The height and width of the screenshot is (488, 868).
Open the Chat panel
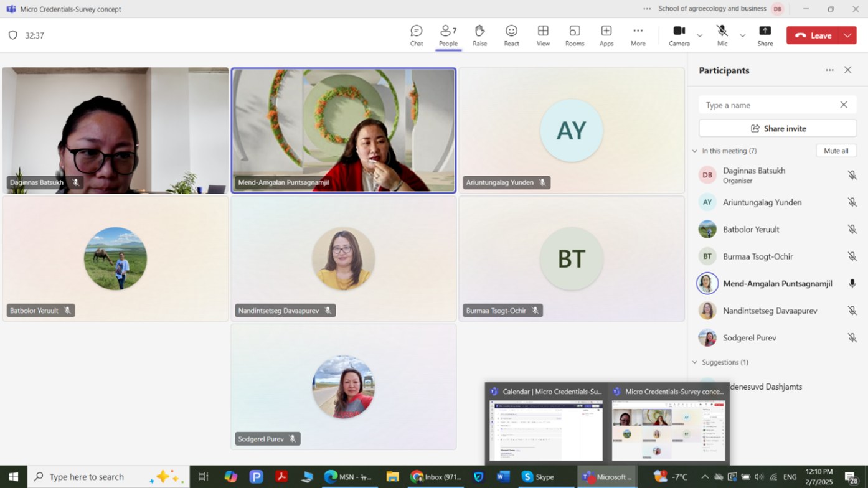click(x=417, y=35)
